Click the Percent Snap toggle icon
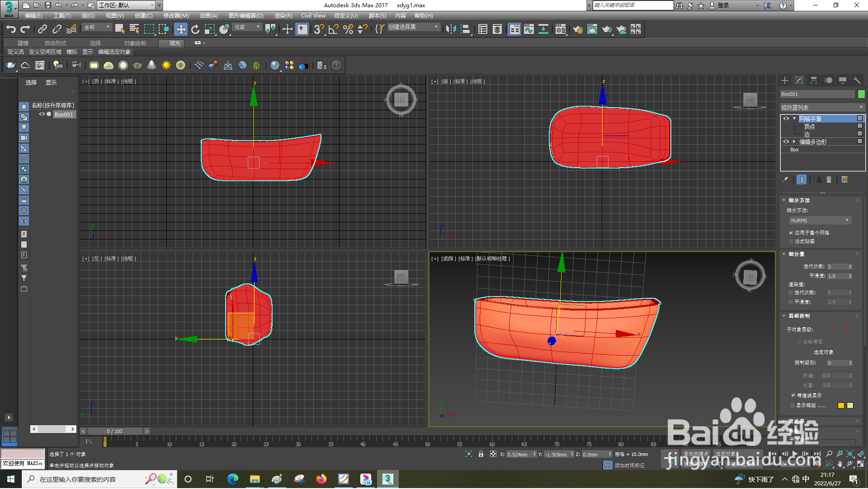Viewport: 868px width, 489px height. coord(348,30)
